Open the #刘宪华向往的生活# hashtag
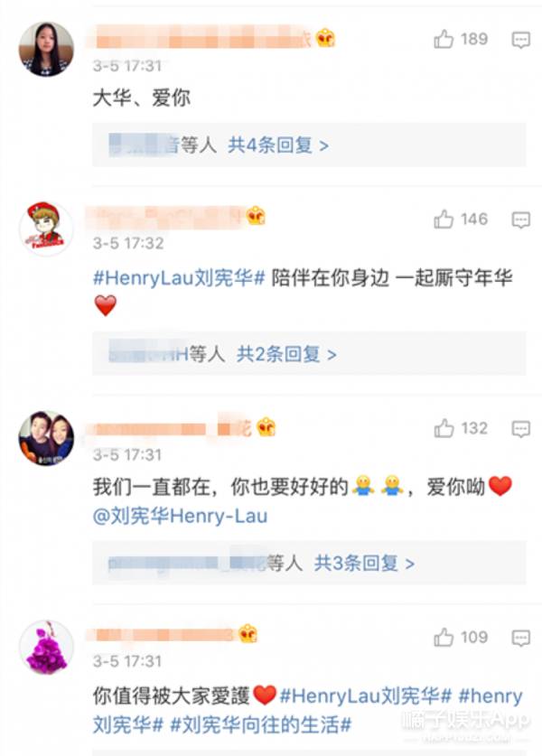This screenshot has height=756, width=542. coord(260,724)
